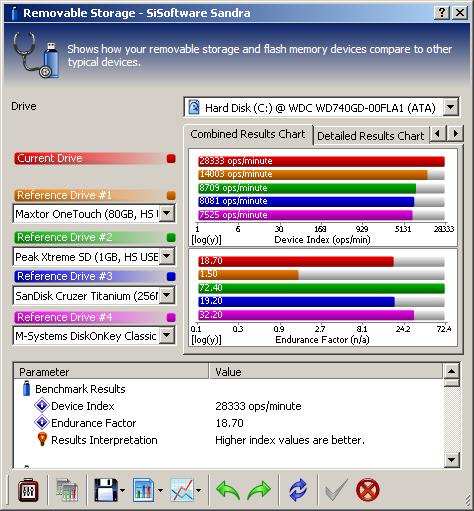The width and height of the screenshot is (474, 511).
Task: Click the Device Index diamond icon
Action: click(42, 405)
